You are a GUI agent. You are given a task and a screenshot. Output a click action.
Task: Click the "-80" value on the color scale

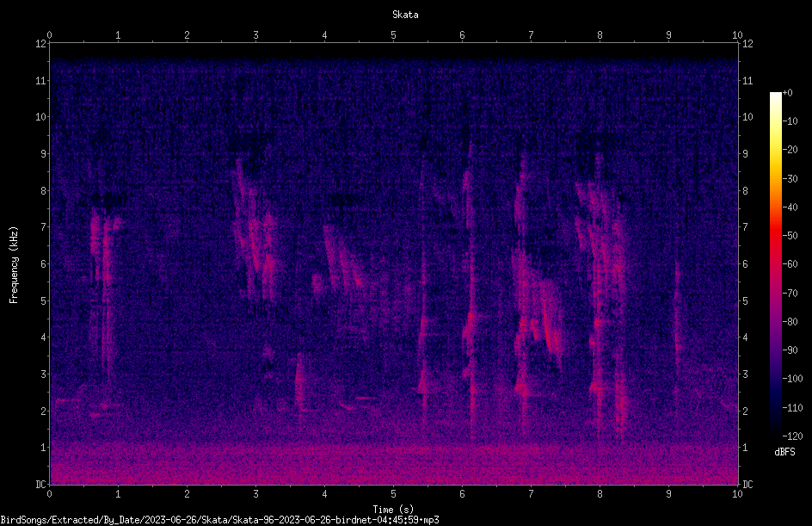point(790,322)
